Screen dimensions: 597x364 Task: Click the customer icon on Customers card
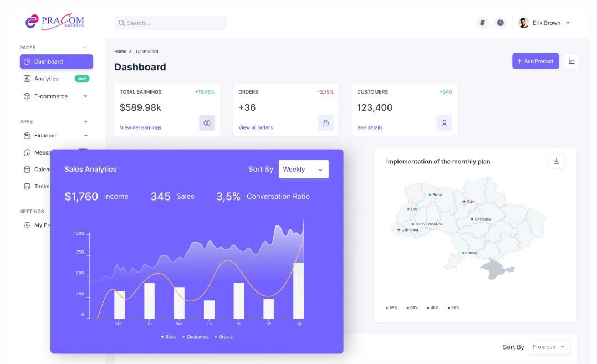point(444,123)
